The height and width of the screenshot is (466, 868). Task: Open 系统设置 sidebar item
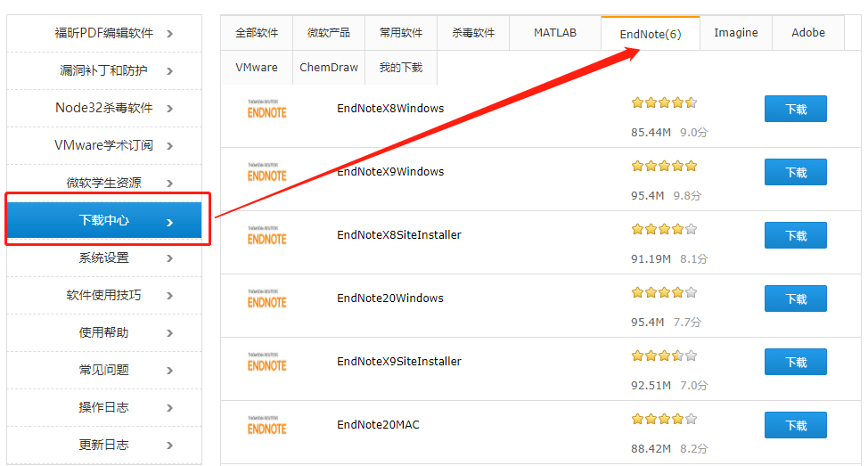[x=104, y=258]
